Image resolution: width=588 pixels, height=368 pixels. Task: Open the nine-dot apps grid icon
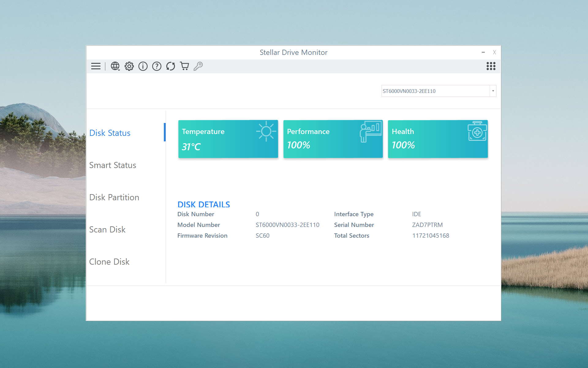pyautogui.click(x=491, y=66)
